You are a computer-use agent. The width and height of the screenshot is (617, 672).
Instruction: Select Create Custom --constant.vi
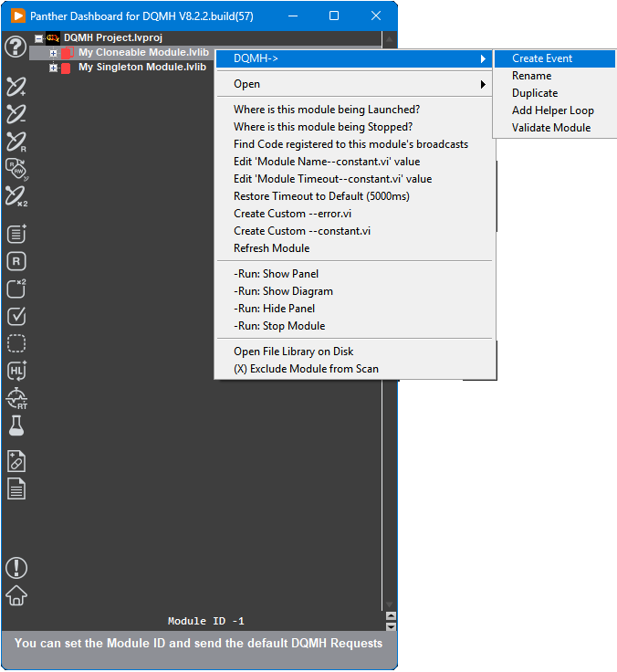pos(354,231)
